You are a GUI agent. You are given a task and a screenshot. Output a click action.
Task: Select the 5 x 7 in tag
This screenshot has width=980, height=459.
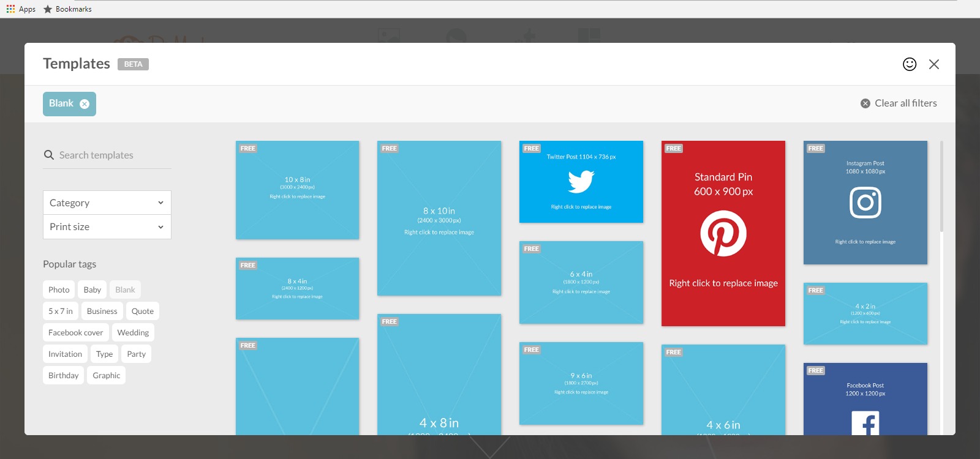(x=61, y=311)
